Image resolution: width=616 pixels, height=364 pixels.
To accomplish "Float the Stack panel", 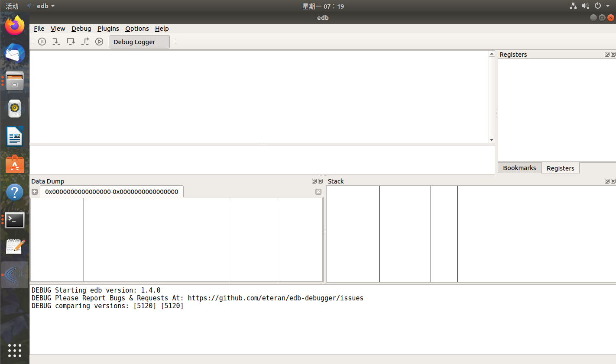I will [607, 181].
